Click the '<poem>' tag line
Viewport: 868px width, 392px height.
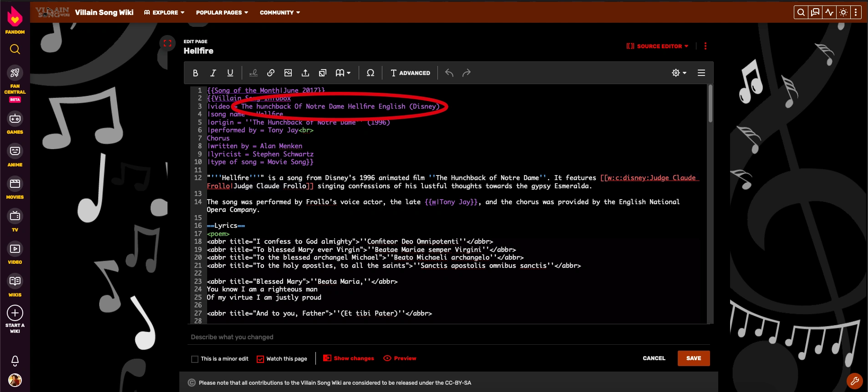pyautogui.click(x=218, y=234)
